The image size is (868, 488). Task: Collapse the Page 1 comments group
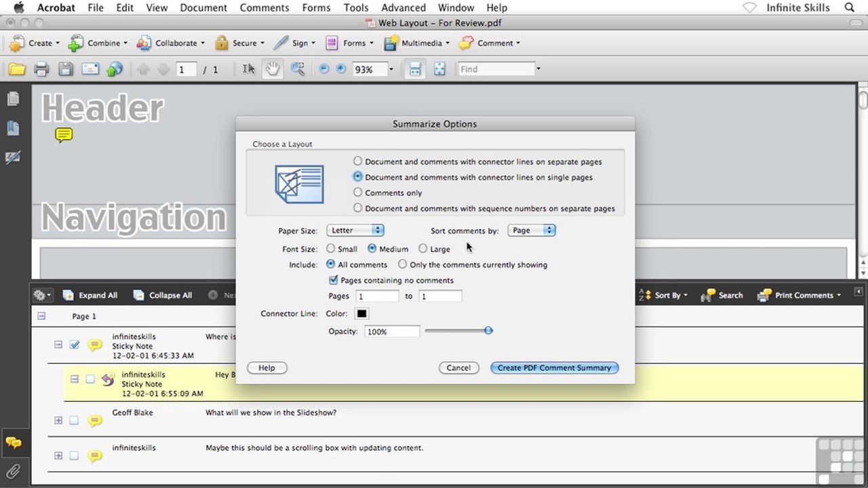tap(41, 316)
